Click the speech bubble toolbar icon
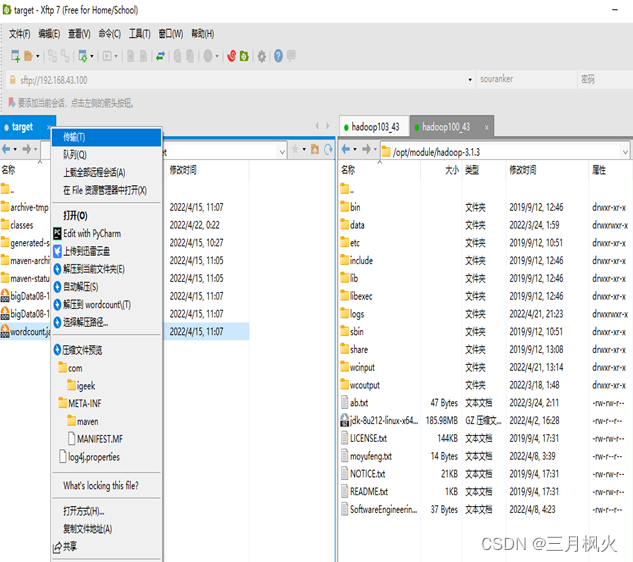The height and width of the screenshot is (562, 633). (291, 55)
